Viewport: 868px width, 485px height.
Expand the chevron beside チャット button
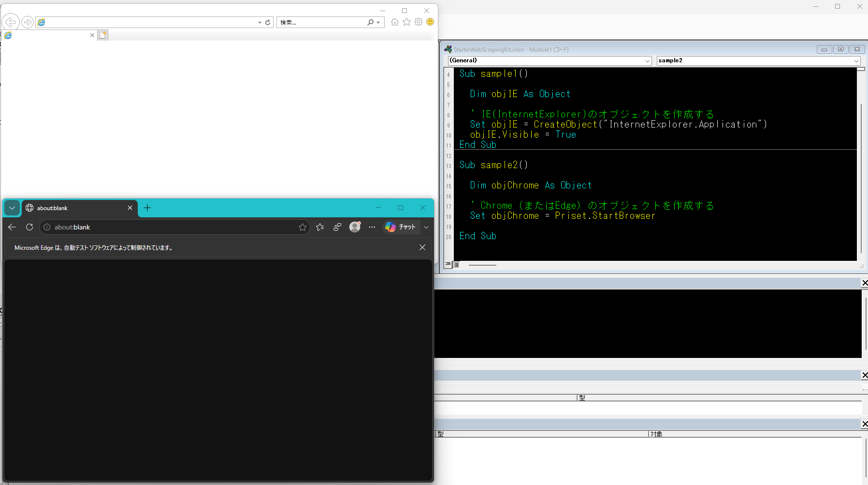pyautogui.click(x=426, y=227)
